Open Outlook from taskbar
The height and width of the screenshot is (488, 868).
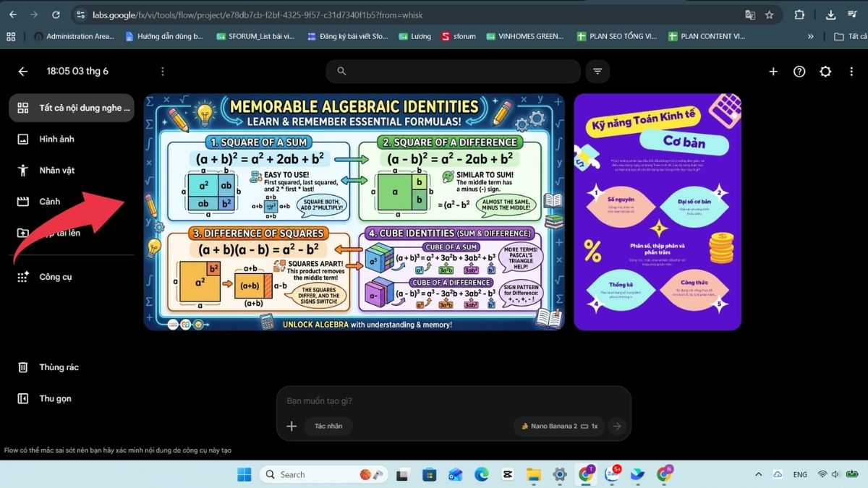click(x=456, y=474)
